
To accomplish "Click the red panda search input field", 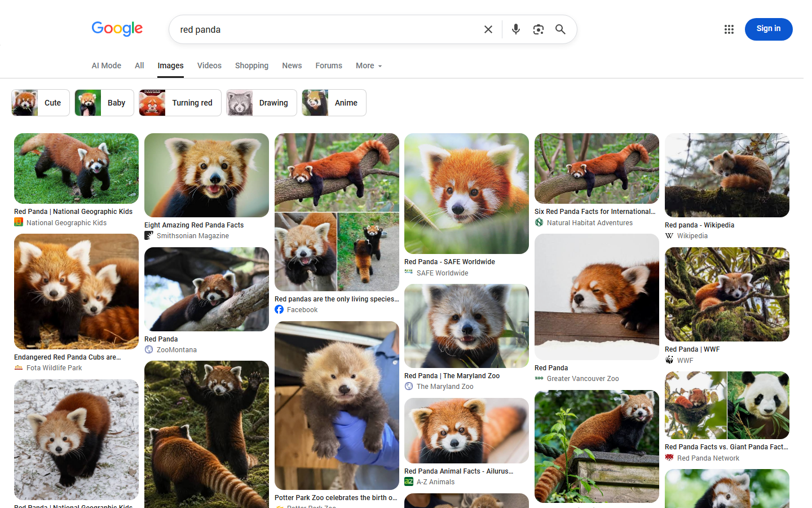I will (x=327, y=29).
